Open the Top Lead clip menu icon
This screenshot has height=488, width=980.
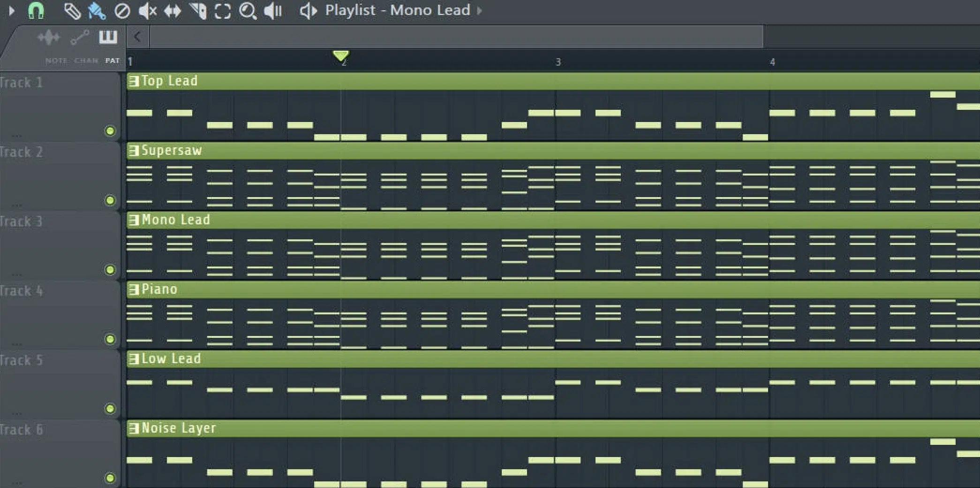pos(134,81)
